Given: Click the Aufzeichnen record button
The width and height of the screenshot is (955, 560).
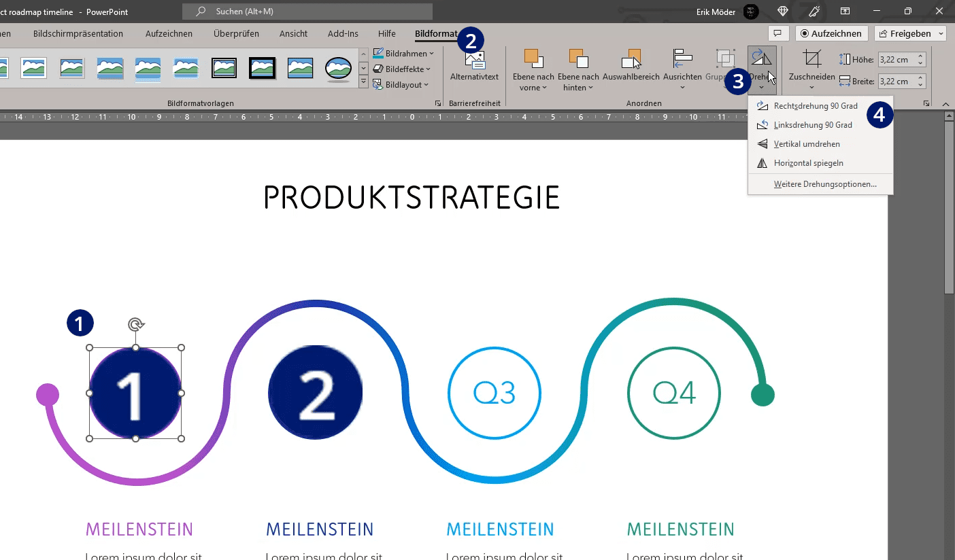Looking at the screenshot, I should click(831, 33).
